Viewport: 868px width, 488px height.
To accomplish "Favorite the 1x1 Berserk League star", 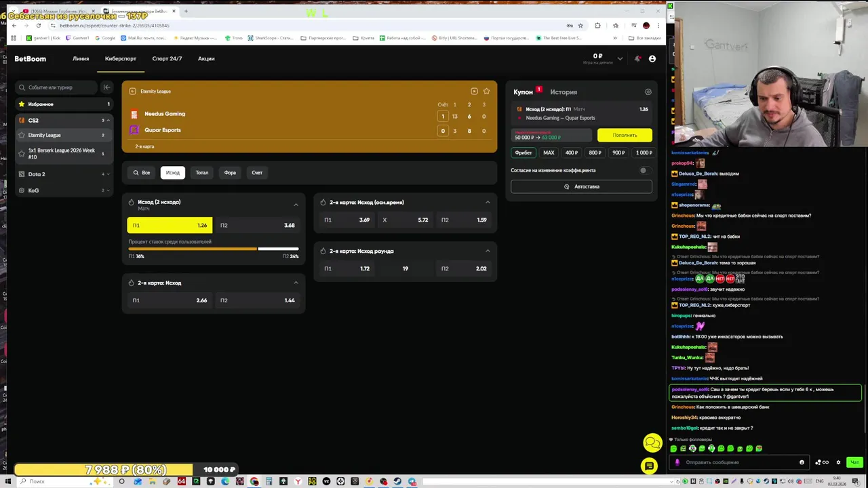I will point(22,154).
